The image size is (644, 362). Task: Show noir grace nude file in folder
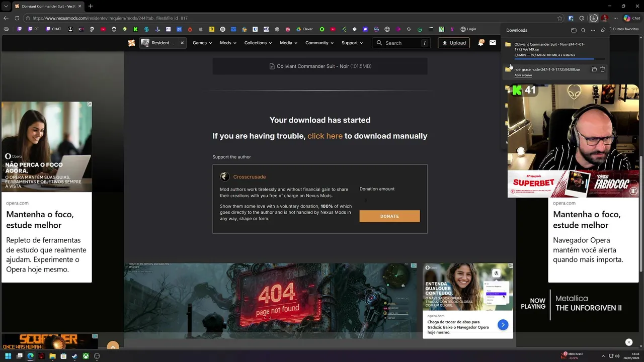594,69
